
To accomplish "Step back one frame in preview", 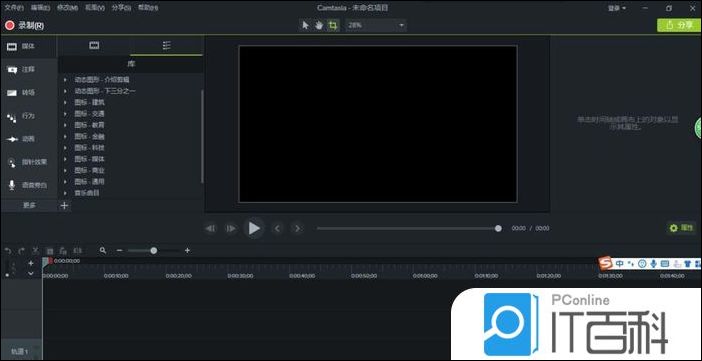I will [210, 228].
